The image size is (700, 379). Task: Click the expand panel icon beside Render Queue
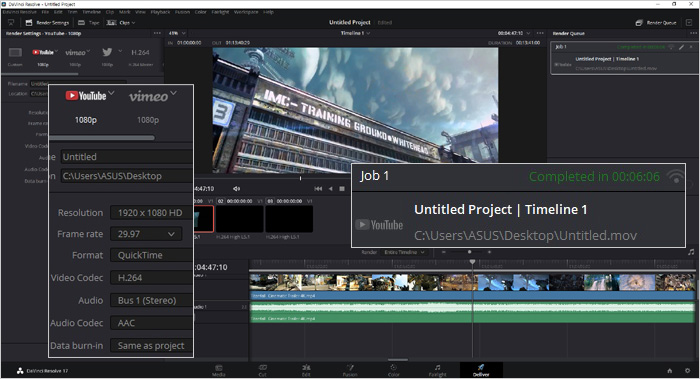click(689, 22)
